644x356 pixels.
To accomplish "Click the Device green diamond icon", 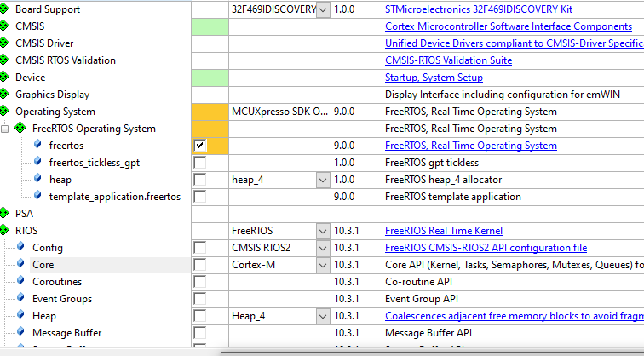I will [3, 78].
